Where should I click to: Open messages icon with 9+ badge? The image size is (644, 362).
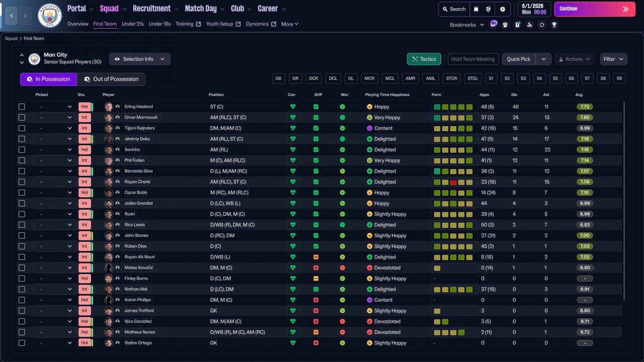pyautogui.click(x=494, y=24)
